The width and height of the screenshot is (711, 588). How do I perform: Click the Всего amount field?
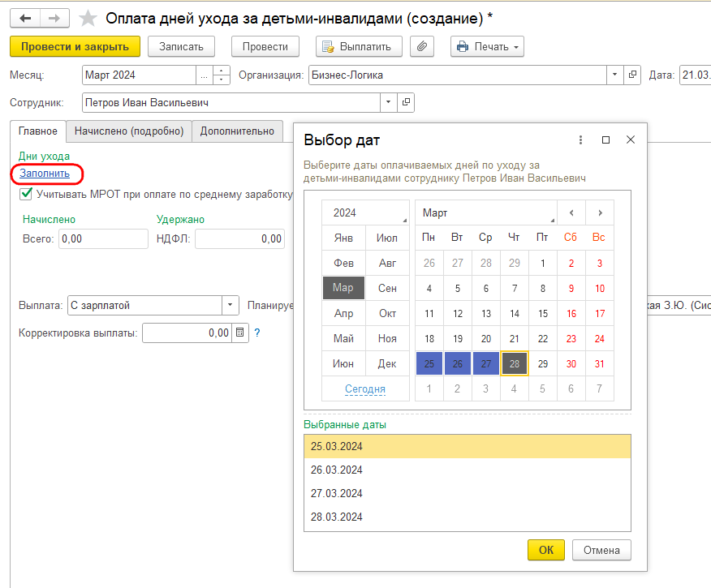(x=103, y=238)
